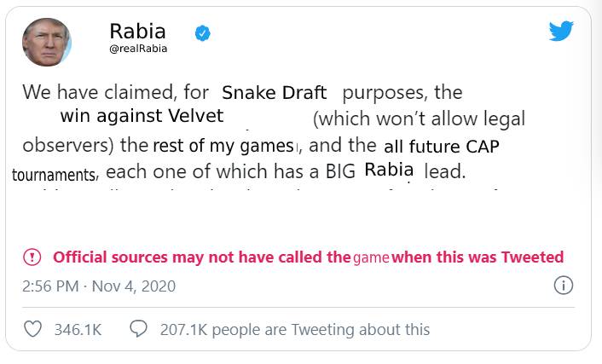
Task: Click '(which won't allow legal' text
Action: click(419, 118)
